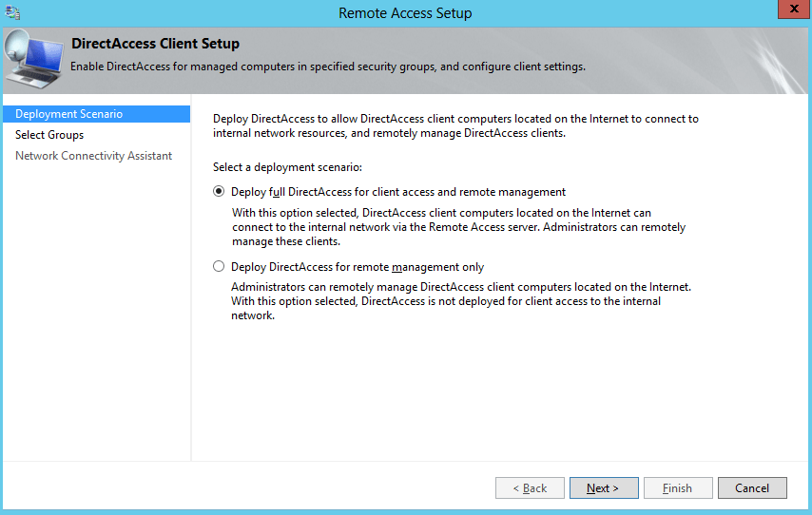Click description starting 'Administrators can remotely manage DirectAccess'

461,301
